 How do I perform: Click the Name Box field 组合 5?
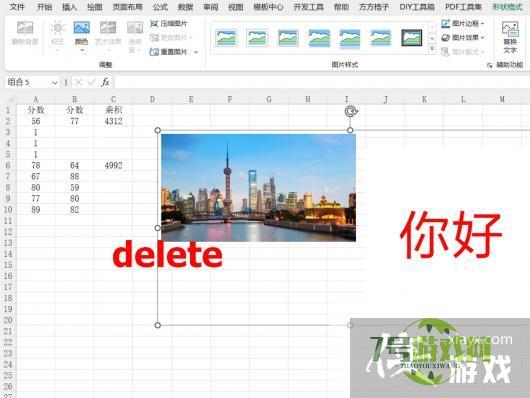click(28, 82)
